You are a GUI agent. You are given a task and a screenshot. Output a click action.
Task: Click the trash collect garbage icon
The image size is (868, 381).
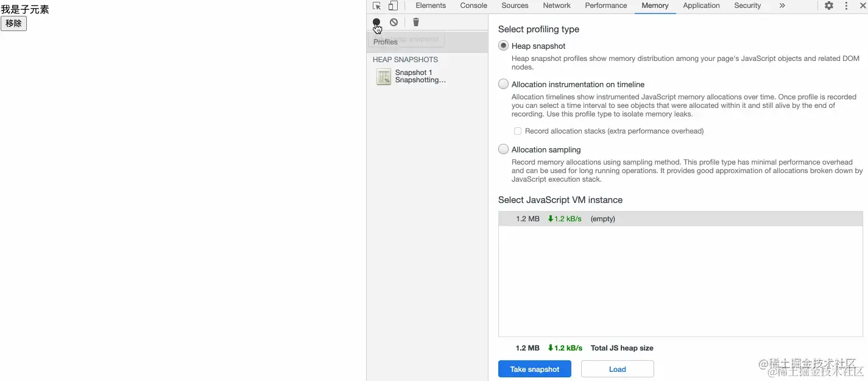416,22
